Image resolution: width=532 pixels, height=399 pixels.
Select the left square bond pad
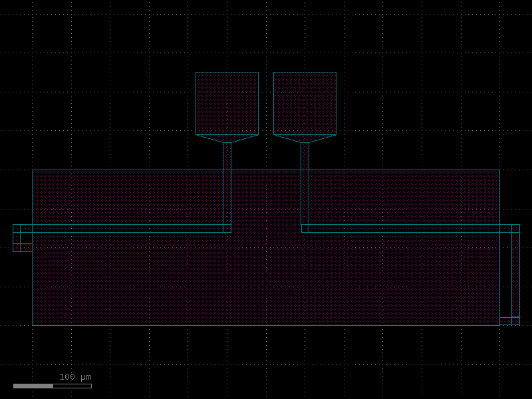(x=227, y=104)
